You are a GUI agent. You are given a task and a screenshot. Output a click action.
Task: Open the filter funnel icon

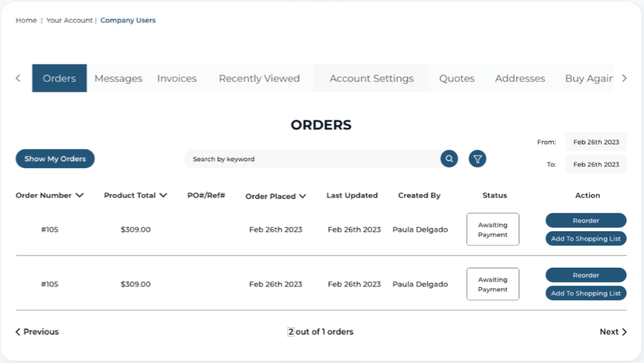click(x=477, y=159)
